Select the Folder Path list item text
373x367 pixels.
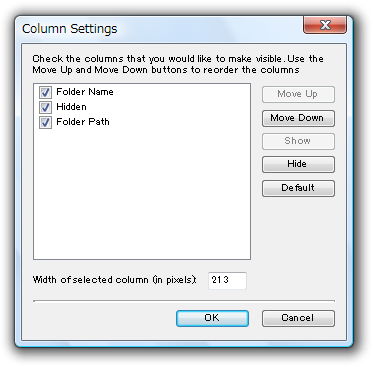tap(83, 122)
